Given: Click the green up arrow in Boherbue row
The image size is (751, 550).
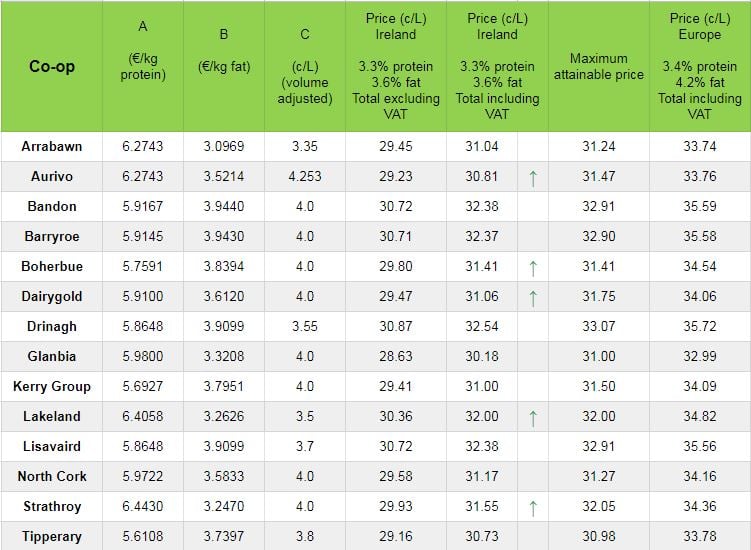Looking at the screenshot, I should (533, 267).
